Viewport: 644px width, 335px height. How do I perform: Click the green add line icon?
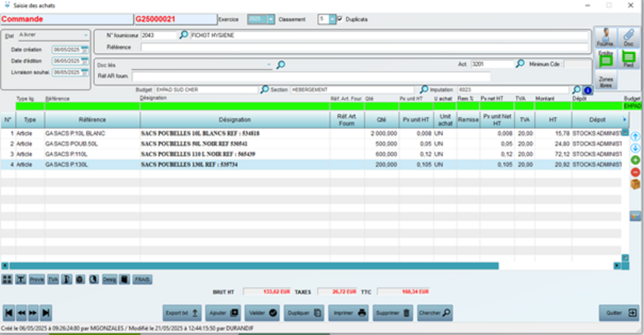pyautogui.click(x=635, y=160)
